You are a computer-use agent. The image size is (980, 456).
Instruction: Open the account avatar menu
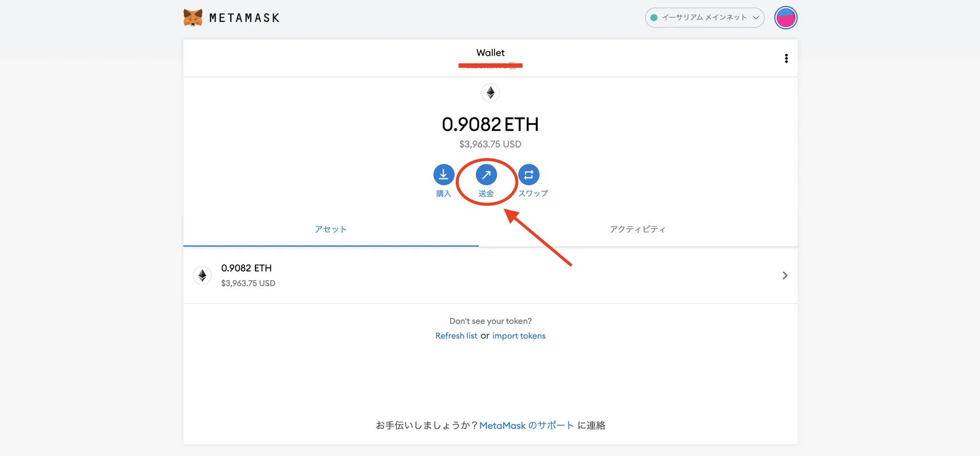coord(786,18)
